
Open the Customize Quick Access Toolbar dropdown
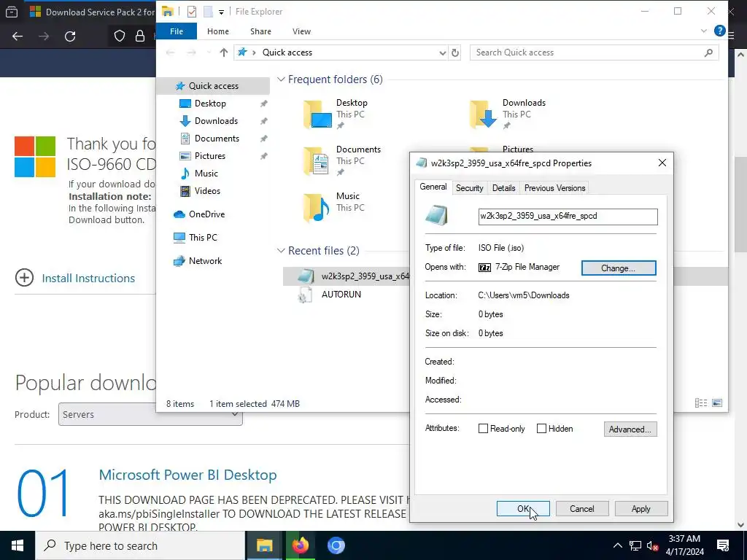221,12
